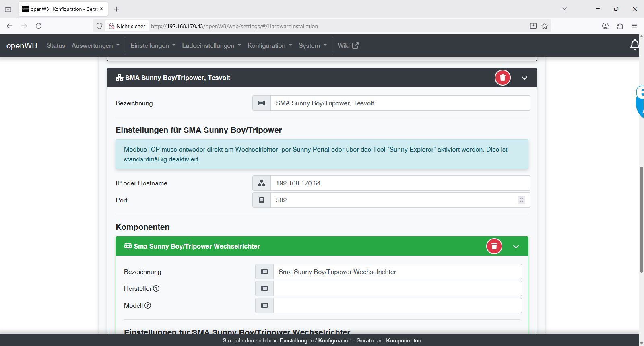Open the Ladeeinstellungen dropdown menu
The width and height of the screenshot is (644, 346).
click(211, 45)
